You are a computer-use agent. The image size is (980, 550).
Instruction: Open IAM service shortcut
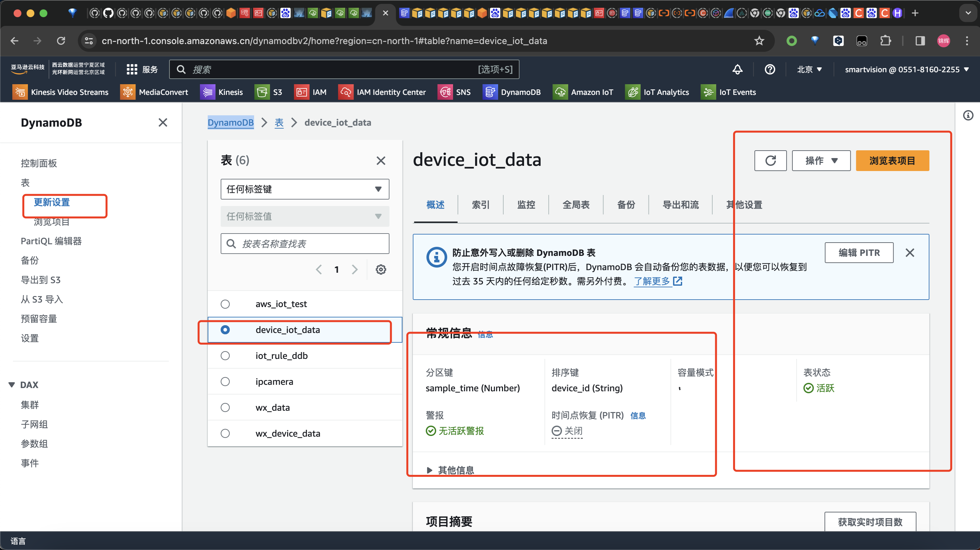coord(310,92)
